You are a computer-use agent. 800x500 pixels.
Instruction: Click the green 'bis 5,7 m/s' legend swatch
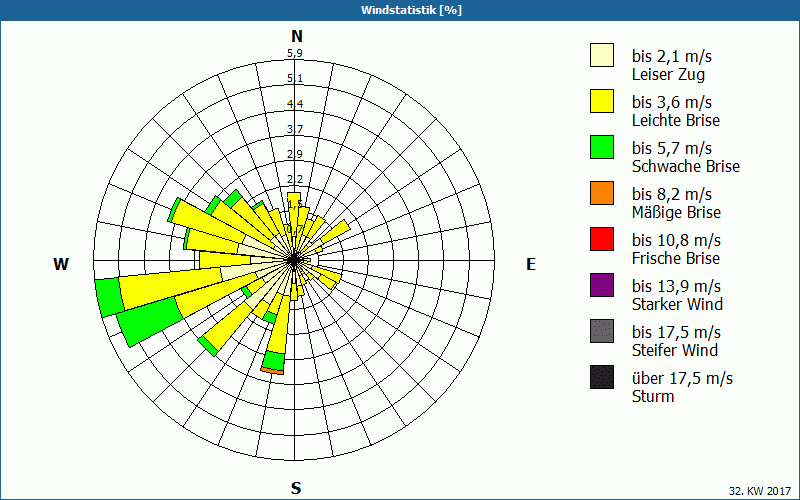pyautogui.click(x=602, y=147)
